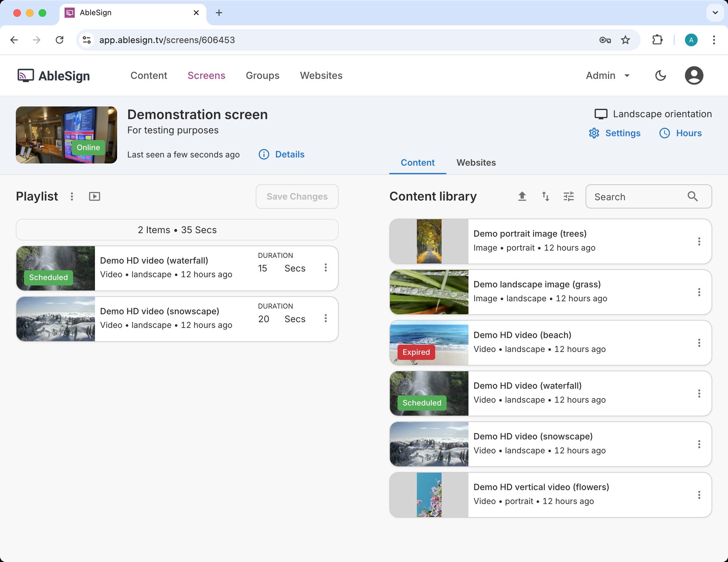
Task: Click the search magnifier icon
Action: pos(693,196)
